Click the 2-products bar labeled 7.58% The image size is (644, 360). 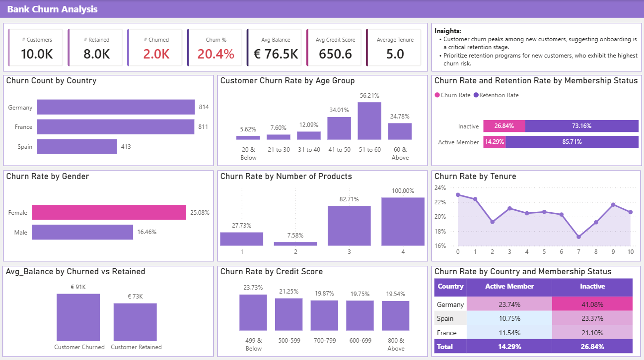point(295,244)
